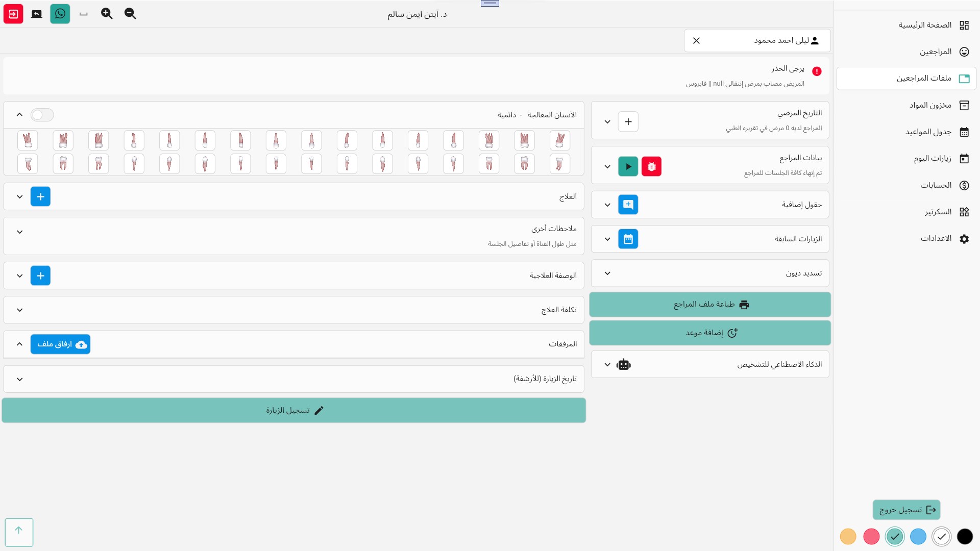Click the WhatsApp icon in top toolbar

click(60, 14)
